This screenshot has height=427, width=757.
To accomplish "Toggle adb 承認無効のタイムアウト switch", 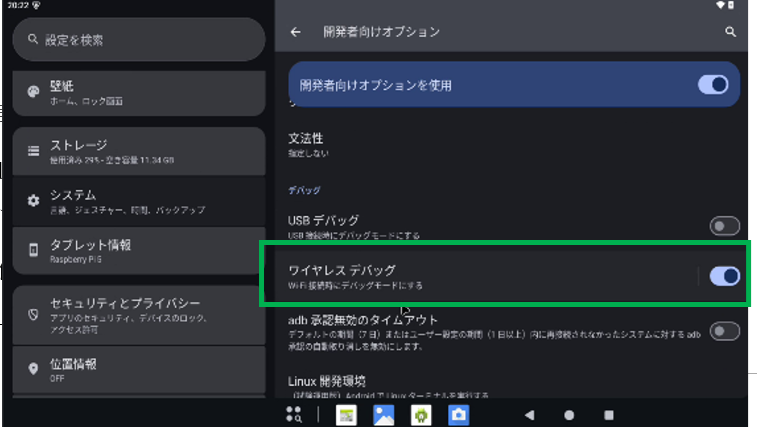I will tap(724, 330).
